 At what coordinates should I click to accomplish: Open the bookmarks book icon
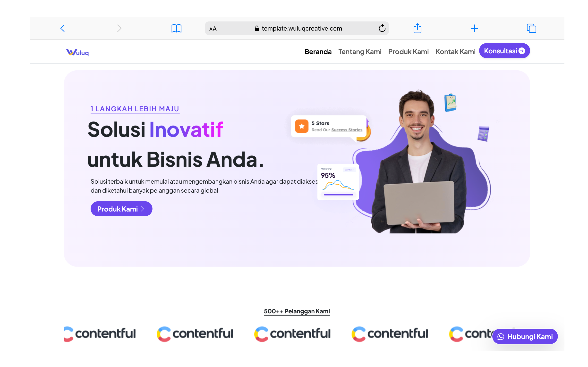(x=176, y=28)
